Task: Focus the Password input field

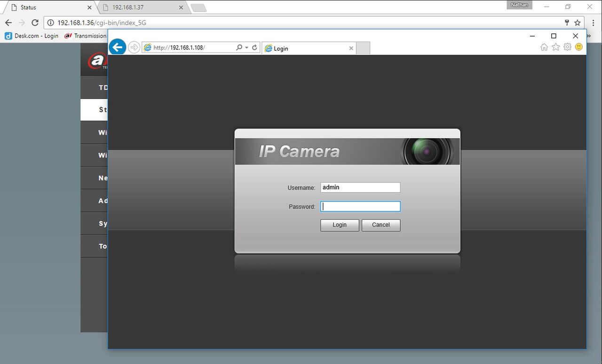Action: [x=360, y=206]
